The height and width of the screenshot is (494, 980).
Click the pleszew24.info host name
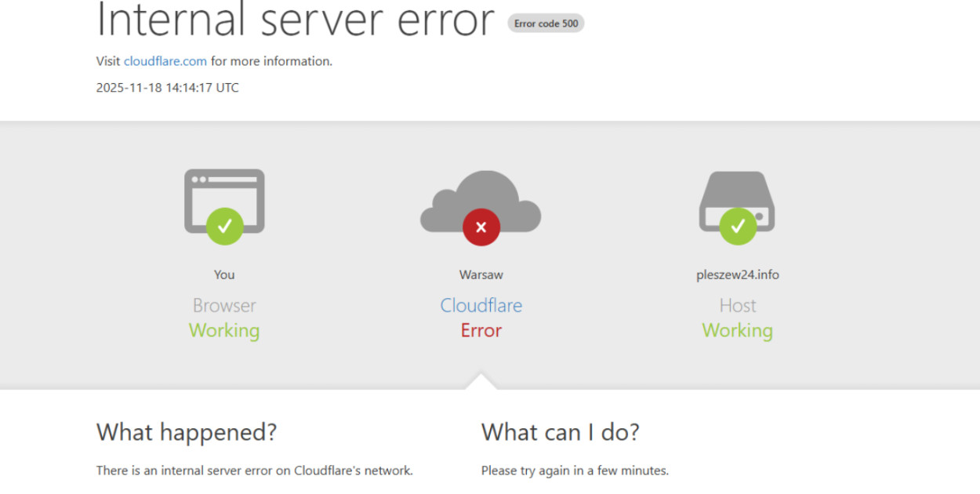tap(737, 274)
